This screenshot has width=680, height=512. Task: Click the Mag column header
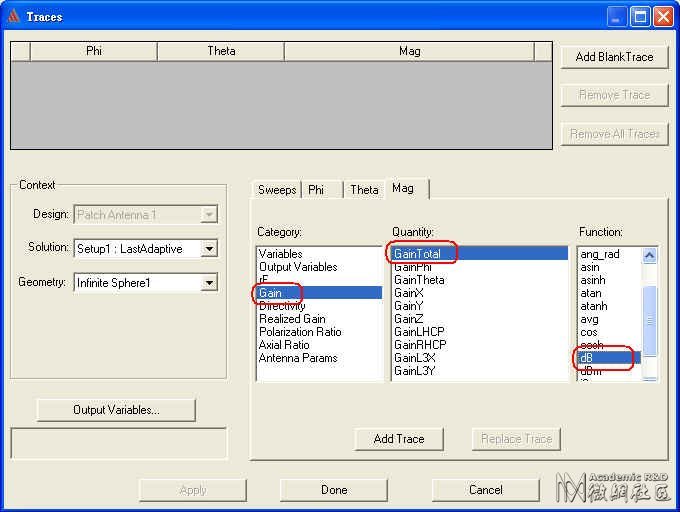409,51
